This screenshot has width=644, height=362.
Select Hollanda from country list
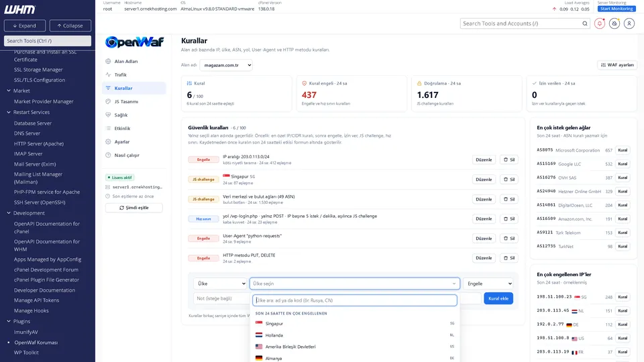point(355,335)
